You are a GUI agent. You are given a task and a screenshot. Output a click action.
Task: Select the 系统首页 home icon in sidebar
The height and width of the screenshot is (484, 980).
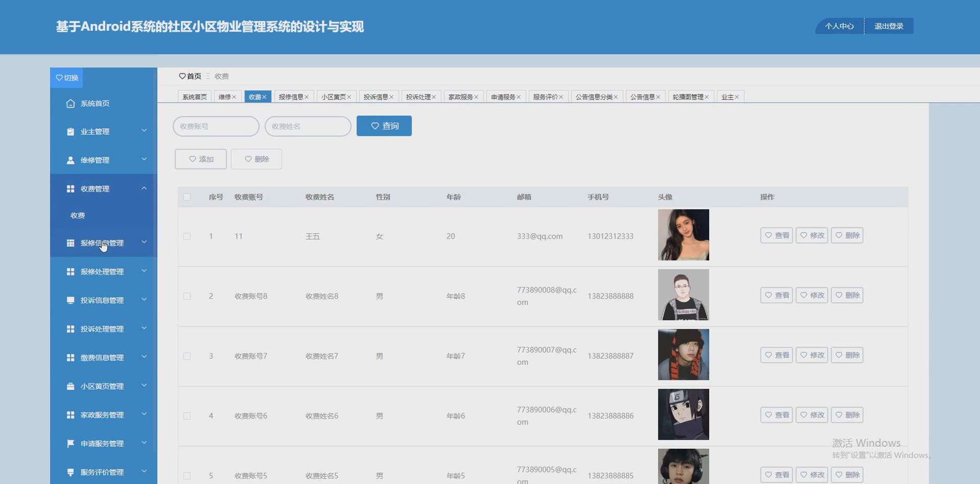coord(71,103)
